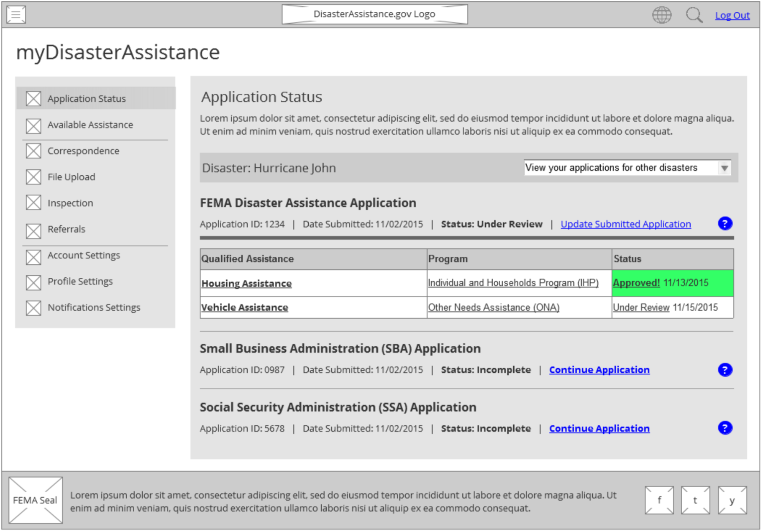Open the Referrals menu item

tap(66, 229)
